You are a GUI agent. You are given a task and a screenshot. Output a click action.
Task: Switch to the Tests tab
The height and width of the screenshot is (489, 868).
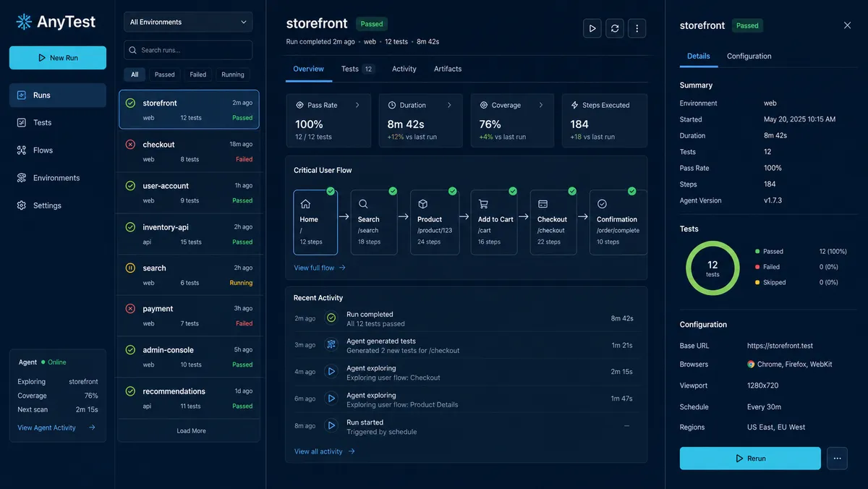pos(357,69)
